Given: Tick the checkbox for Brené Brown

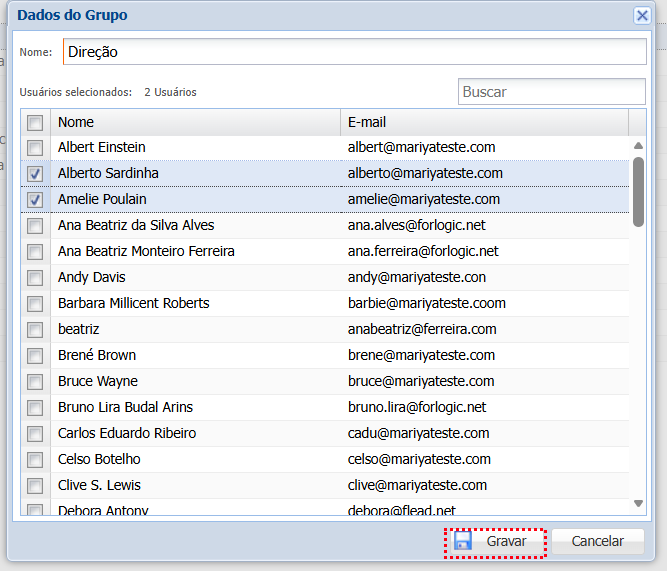Looking at the screenshot, I should 35,356.
